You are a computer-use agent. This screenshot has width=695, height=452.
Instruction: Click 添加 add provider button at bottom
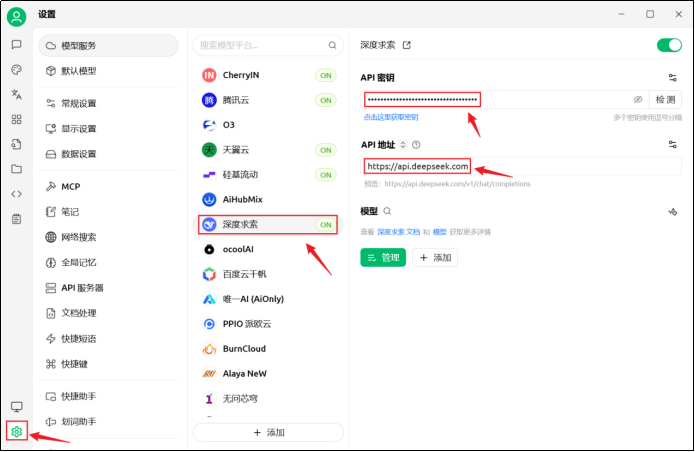pos(268,433)
